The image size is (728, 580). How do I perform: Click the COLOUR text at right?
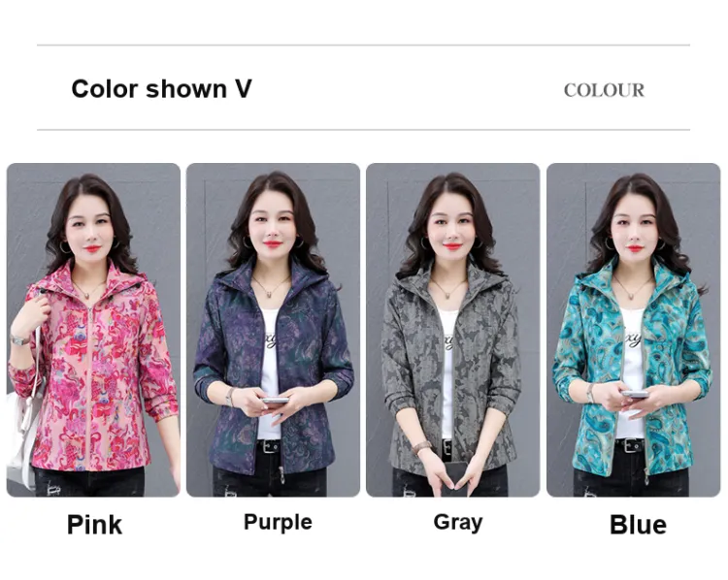604,90
